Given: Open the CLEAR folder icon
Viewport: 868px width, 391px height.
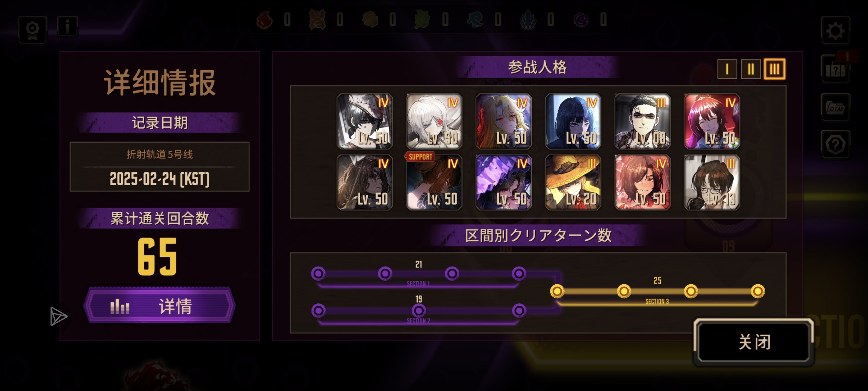Looking at the screenshot, I should click(x=835, y=107).
